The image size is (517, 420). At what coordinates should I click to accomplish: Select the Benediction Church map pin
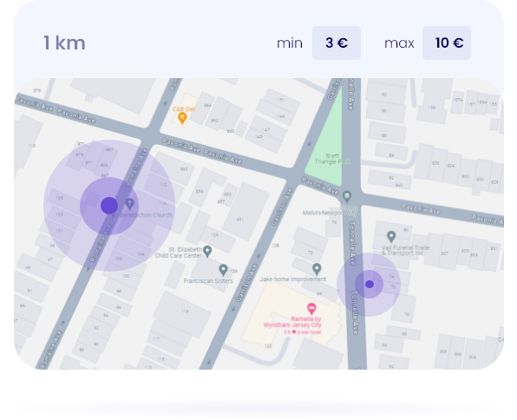[x=130, y=204]
